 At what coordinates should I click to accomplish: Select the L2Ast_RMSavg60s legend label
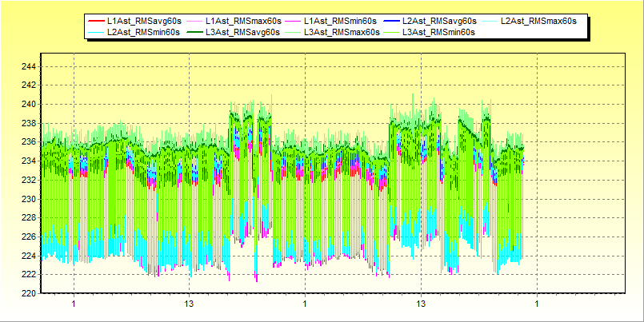coord(439,20)
